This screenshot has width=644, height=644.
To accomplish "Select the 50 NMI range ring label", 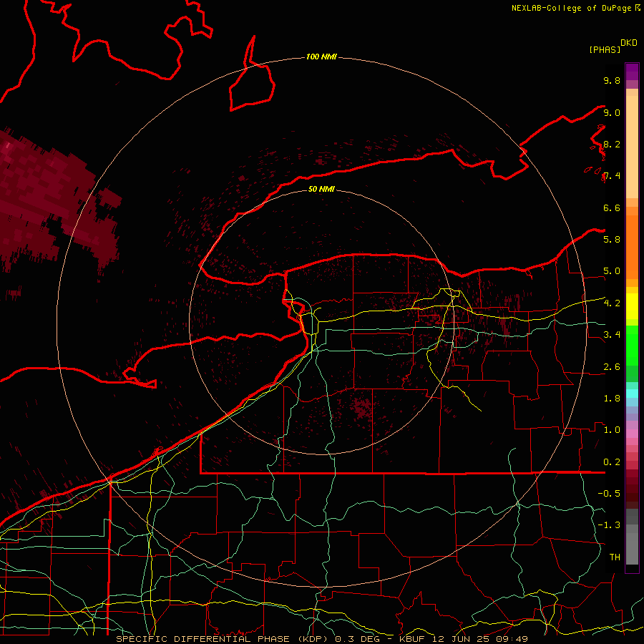I will (x=321, y=189).
